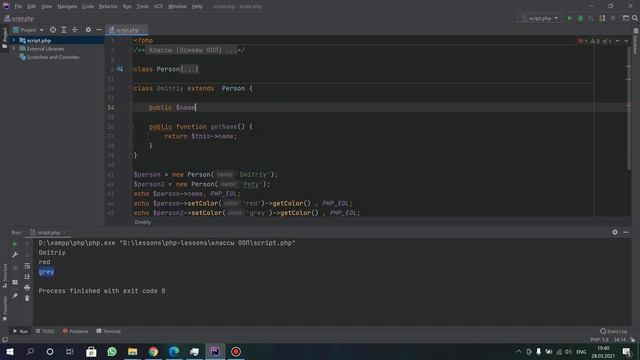
Task: Open the Event Log button
Action: [614, 331]
